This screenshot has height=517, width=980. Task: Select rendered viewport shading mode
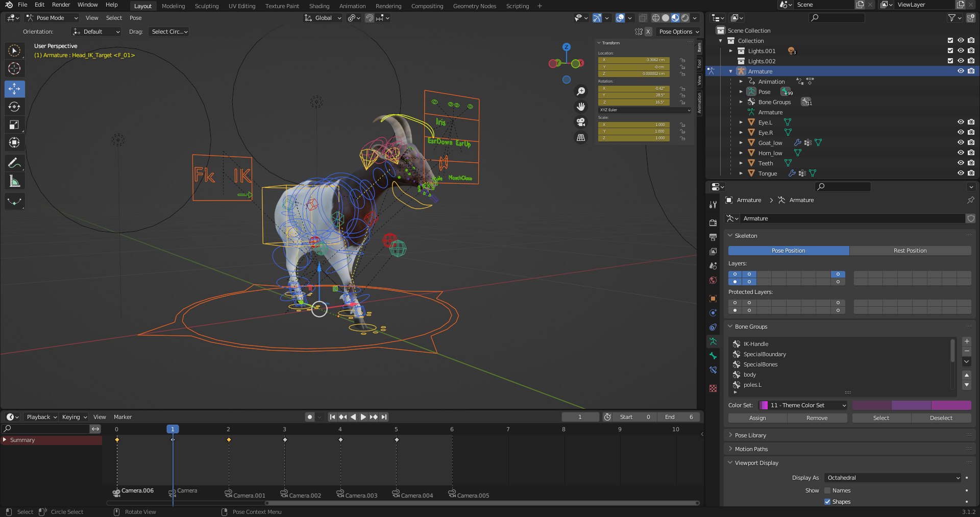(x=685, y=18)
